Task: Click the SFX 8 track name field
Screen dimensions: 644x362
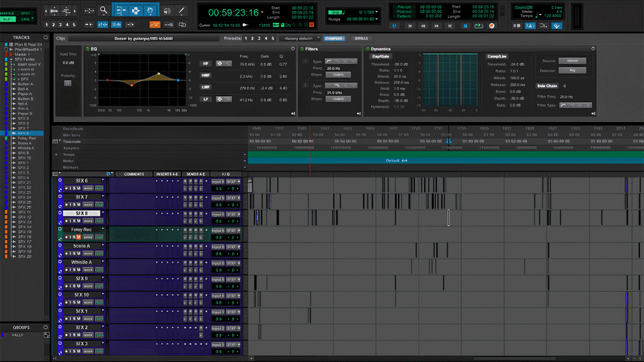Action: (81, 213)
